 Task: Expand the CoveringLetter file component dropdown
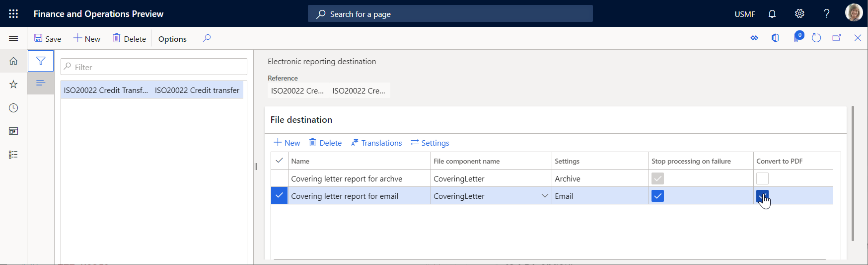tap(545, 196)
